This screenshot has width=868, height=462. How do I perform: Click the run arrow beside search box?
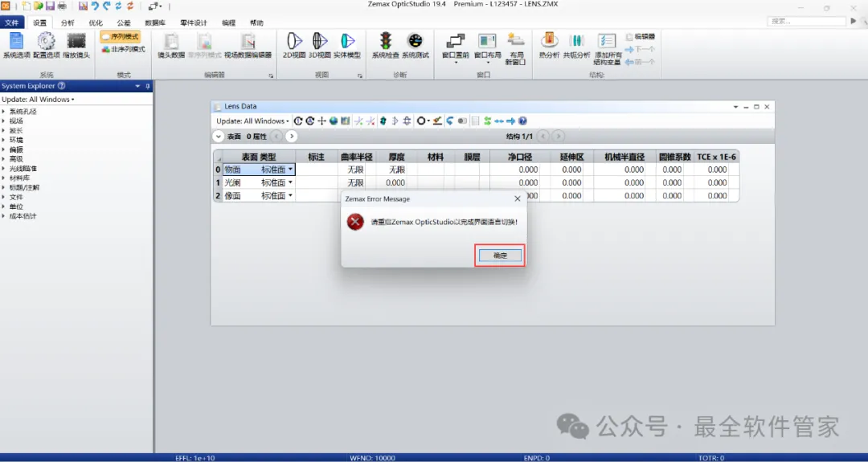tap(853, 21)
